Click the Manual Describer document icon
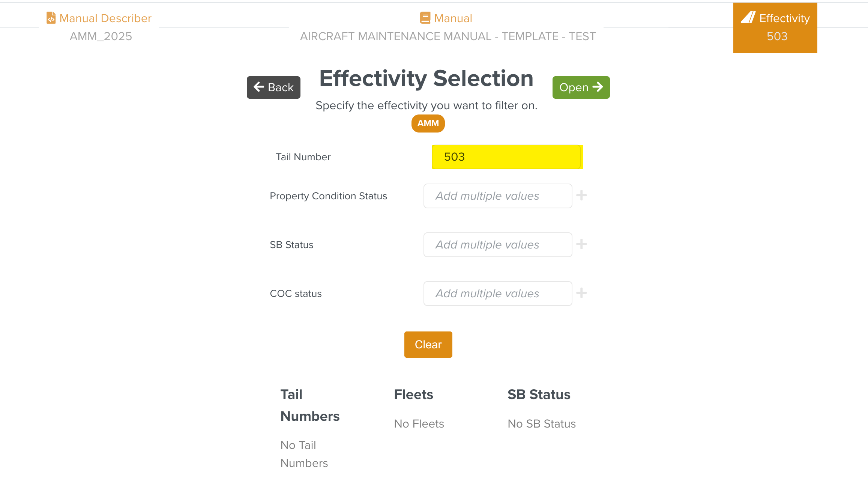Viewport: 868px width, 494px height. click(51, 18)
